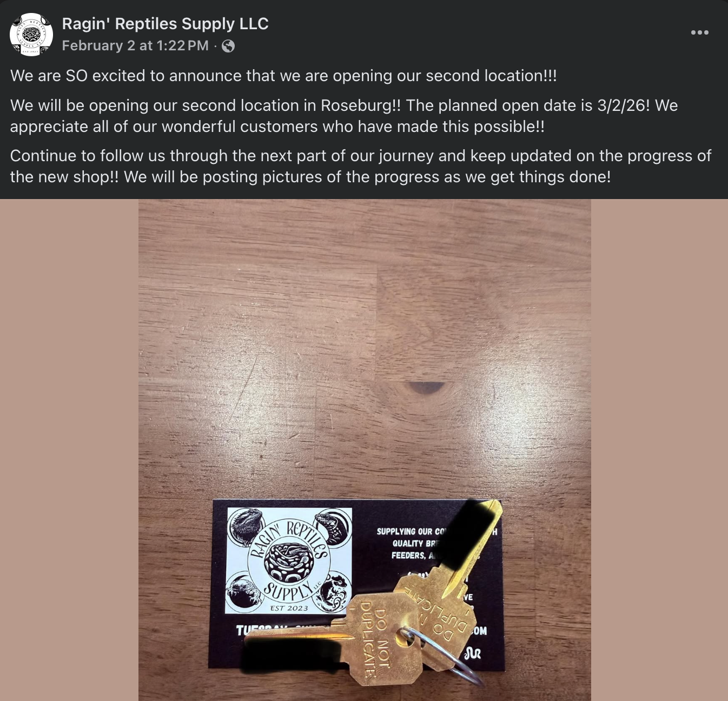Image resolution: width=728 pixels, height=701 pixels.
Task: Click the globe public audience icon
Action: pyautogui.click(x=228, y=46)
